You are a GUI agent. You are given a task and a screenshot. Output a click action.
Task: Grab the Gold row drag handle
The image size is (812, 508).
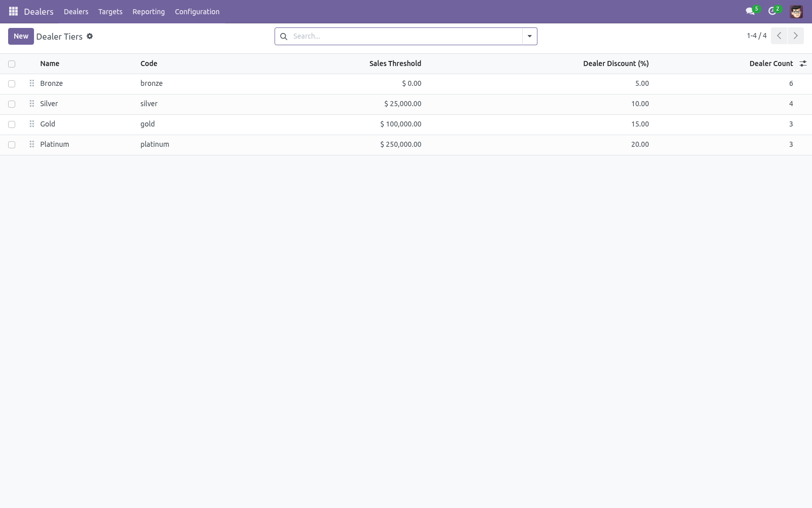[31, 124]
